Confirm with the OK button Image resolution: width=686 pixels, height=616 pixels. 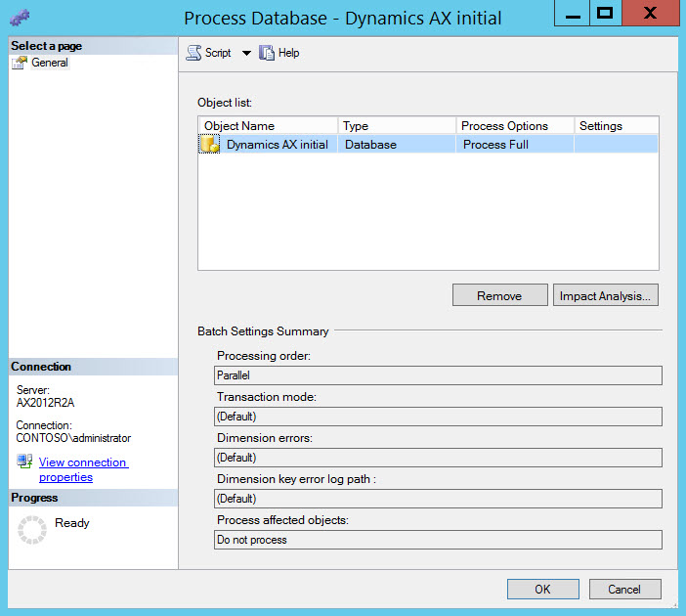[x=542, y=589]
